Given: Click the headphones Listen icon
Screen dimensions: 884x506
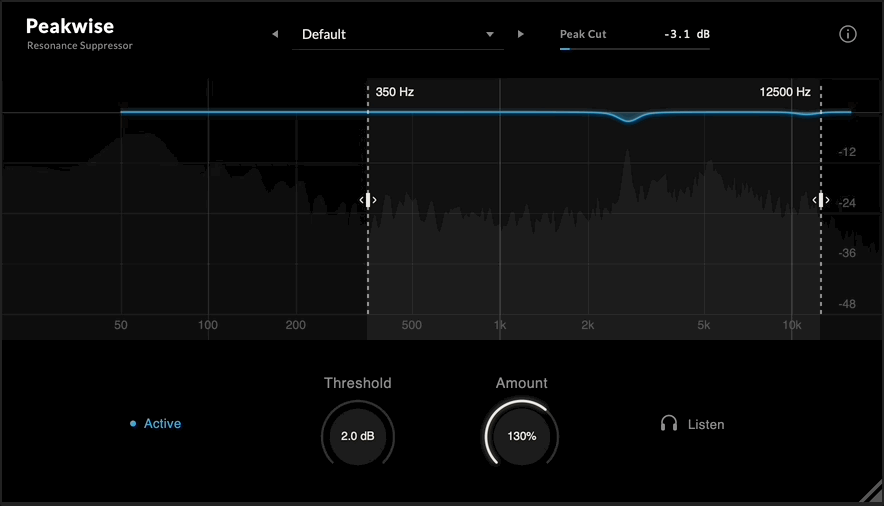Looking at the screenshot, I should 669,423.
